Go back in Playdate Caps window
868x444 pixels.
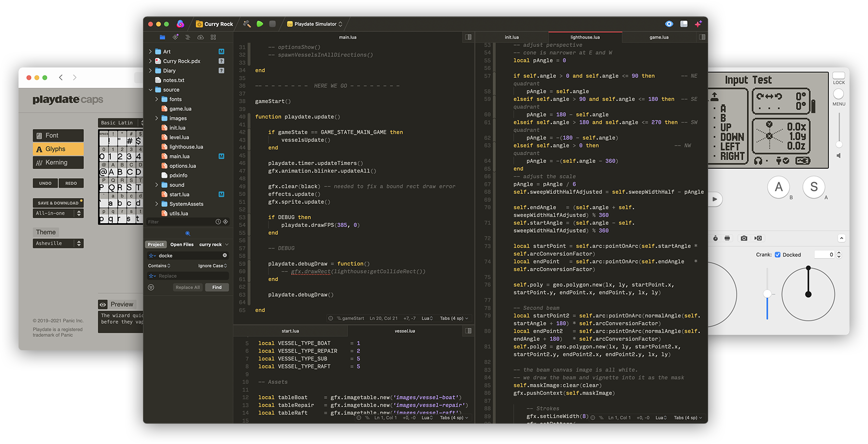(61, 77)
